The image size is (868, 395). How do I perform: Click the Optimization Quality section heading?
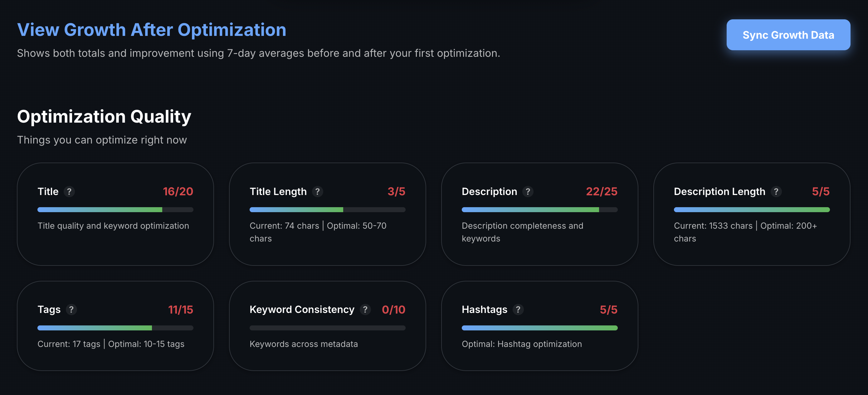click(104, 117)
